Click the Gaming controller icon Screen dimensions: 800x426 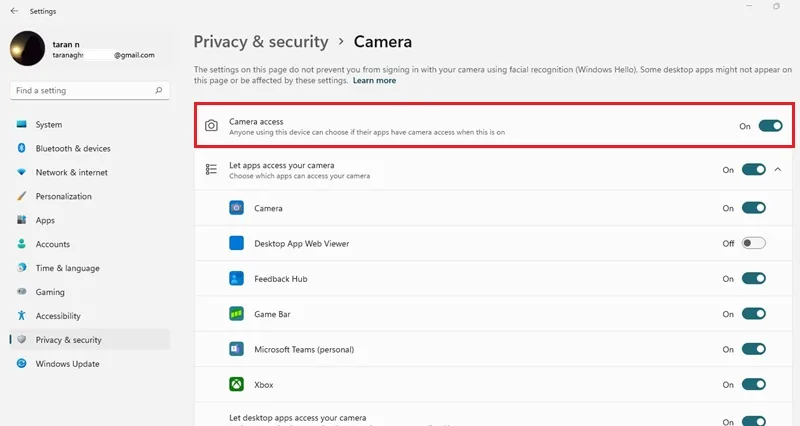tap(21, 291)
